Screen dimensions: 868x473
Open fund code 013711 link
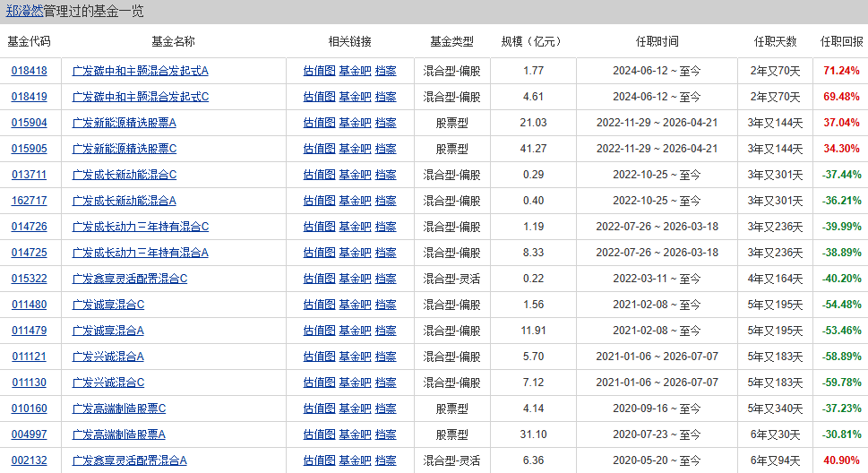[30, 175]
